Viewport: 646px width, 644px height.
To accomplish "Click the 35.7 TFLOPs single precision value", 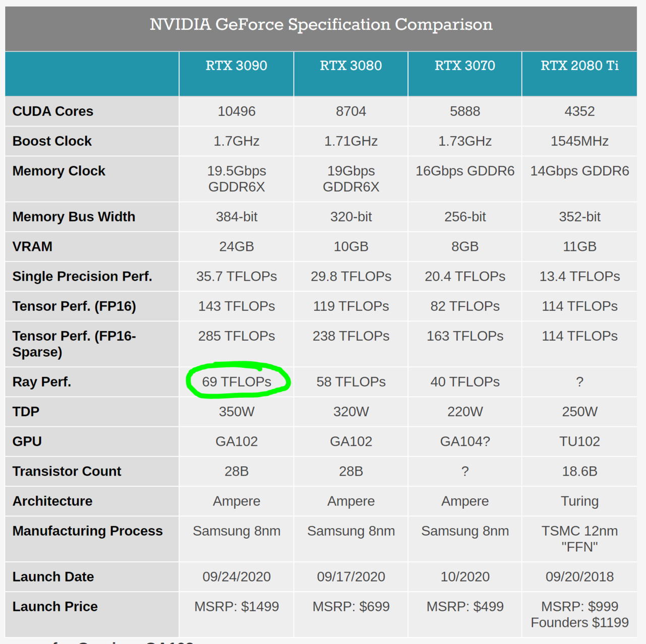I will (237, 276).
